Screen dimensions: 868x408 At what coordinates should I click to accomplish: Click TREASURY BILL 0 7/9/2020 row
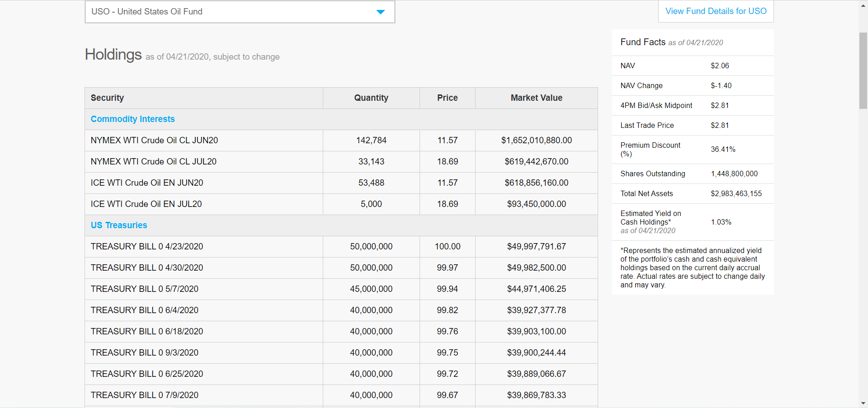(341, 395)
